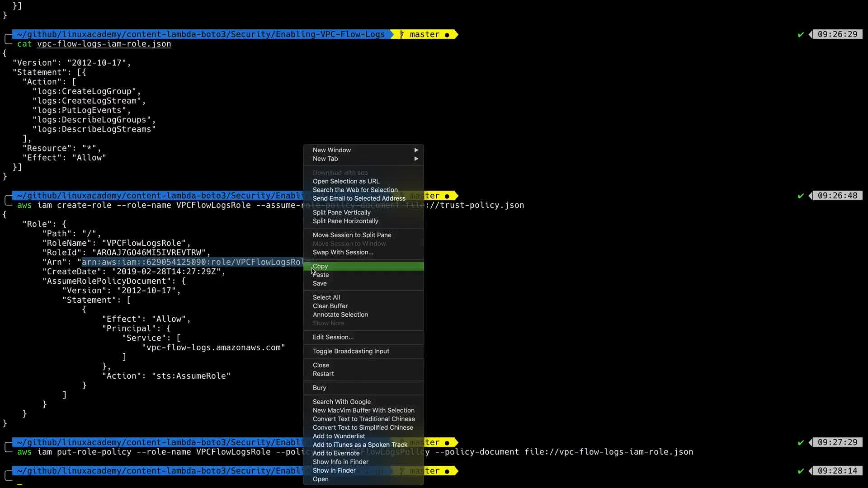Image resolution: width=868 pixels, height=488 pixels.
Task: Open Selection as URL
Action: [x=346, y=181]
